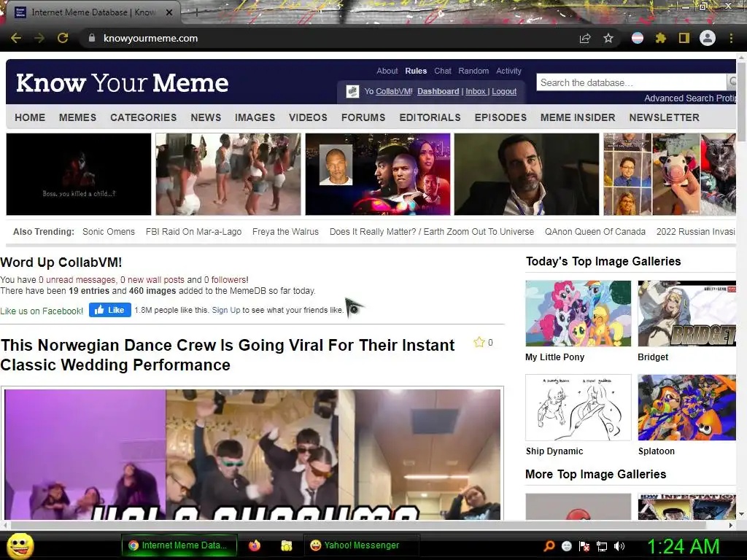Switch to Yahoo! Messenger in the taskbar
This screenshot has width=747, height=560.
click(x=361, y=545)
